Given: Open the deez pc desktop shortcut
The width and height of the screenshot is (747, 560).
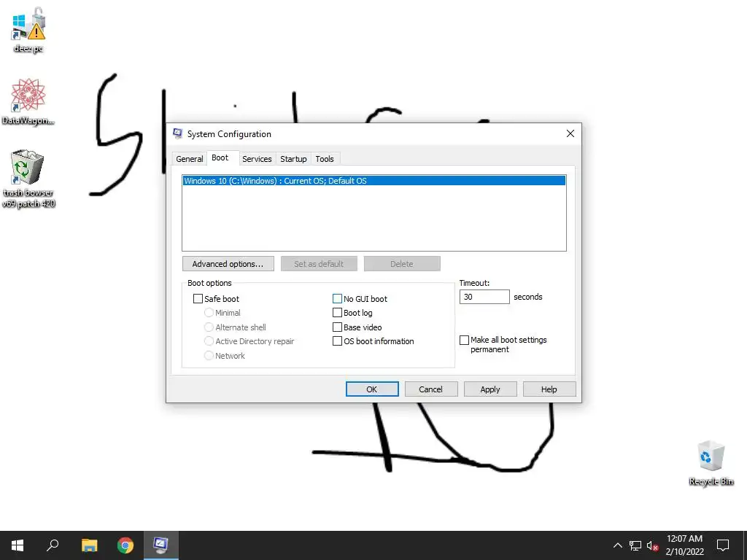Looking at the screenshot, I should (x=28, y=29).
